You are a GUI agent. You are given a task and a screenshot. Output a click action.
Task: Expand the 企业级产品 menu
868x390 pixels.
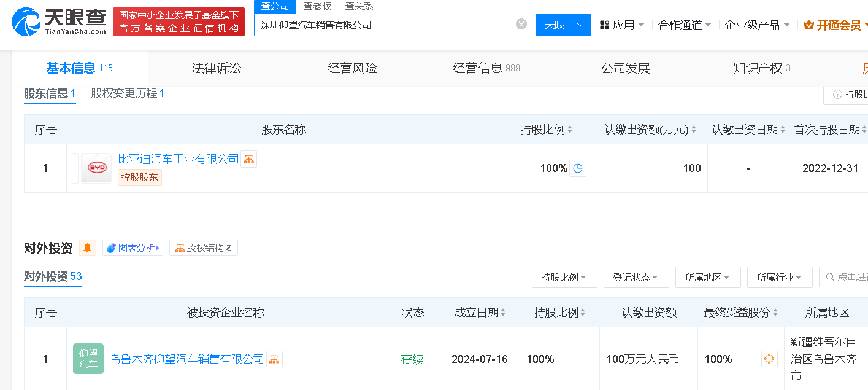click(x=757, y=25)
